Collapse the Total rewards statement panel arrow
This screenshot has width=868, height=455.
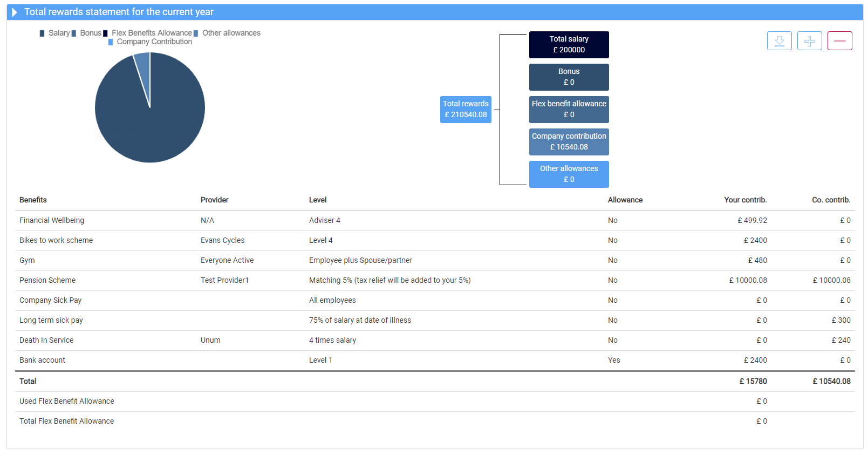point(15,12)
